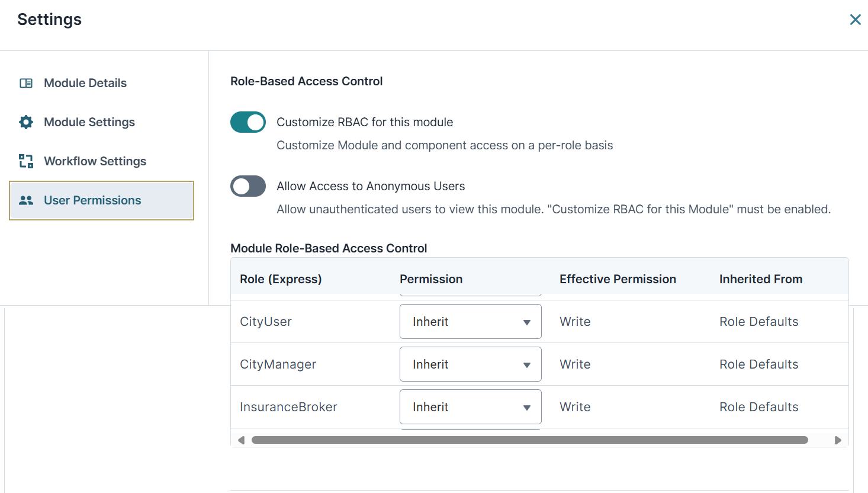Viewport: 868px width, 493px height.
Task: Click the scrollbar's left arrow
Action: point(241,440)
